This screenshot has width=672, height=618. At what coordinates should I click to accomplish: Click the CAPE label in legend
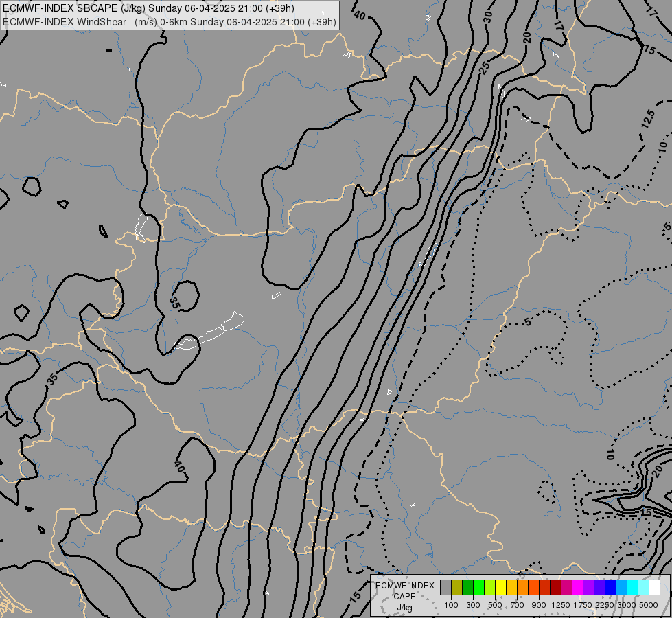pos(404,597)
